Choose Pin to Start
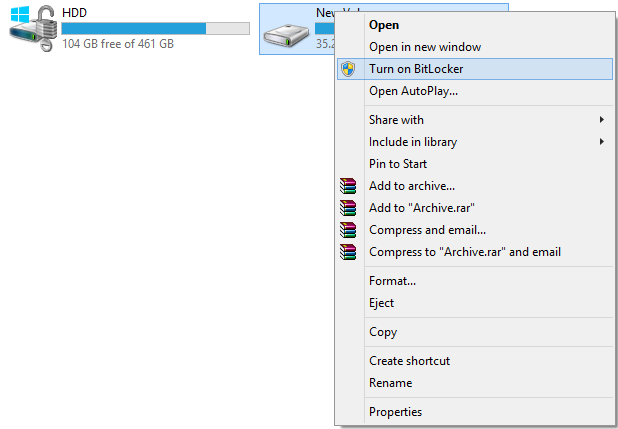 [475, 164]
